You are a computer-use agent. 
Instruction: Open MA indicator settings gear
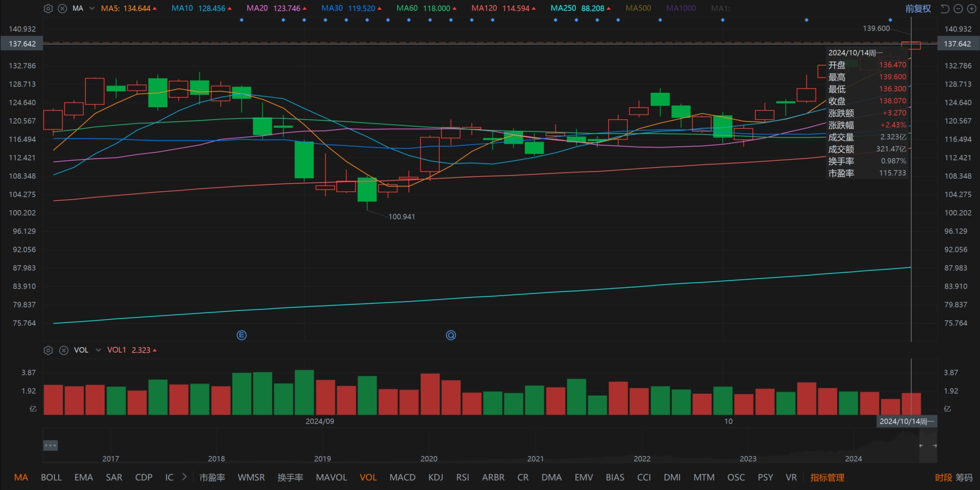tap(48, 8)
